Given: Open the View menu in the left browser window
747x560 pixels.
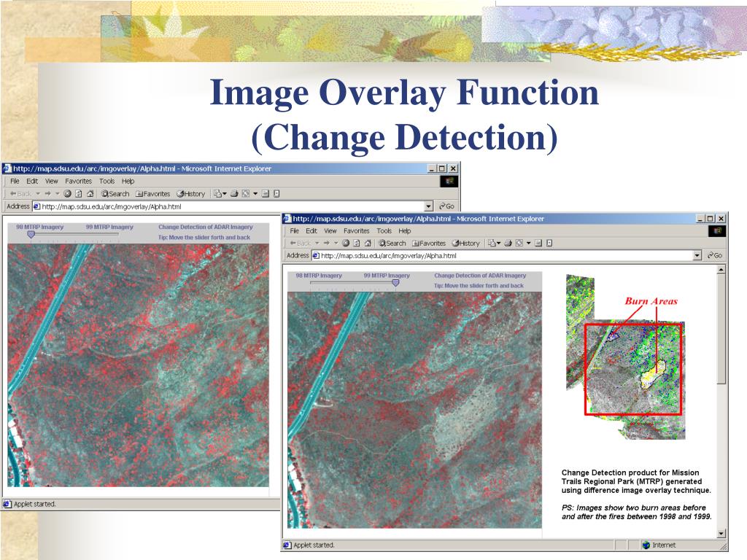Looking at the screenshot, I should pos(52,181).
